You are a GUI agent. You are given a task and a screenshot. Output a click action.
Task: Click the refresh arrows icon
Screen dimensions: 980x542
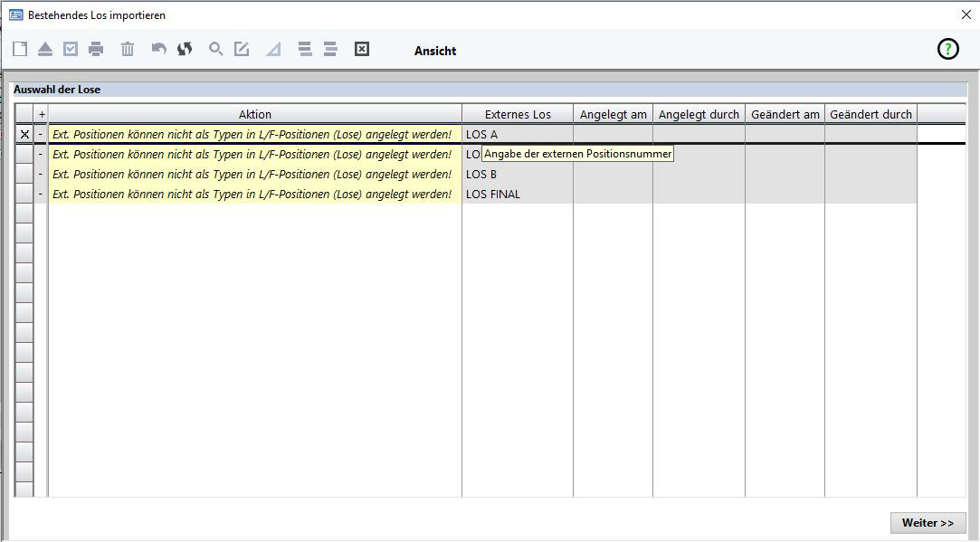pos(185,50)
